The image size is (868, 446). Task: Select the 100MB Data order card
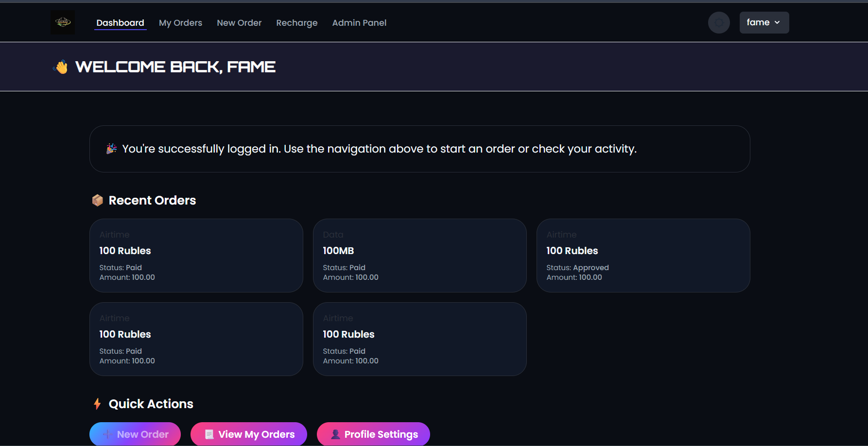(419, 256)
